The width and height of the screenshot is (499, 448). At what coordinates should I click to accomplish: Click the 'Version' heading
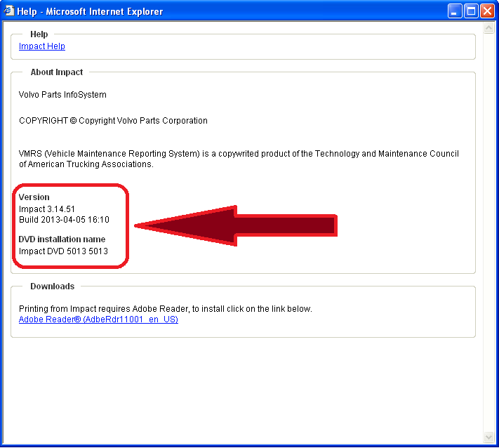point(34,197)
